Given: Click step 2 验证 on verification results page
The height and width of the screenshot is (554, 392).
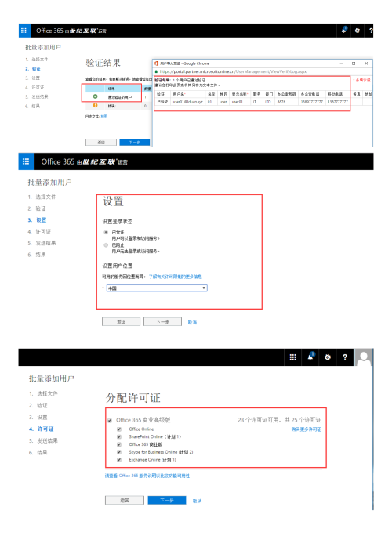Looking at the screenshot, I should tap(33, 68).
